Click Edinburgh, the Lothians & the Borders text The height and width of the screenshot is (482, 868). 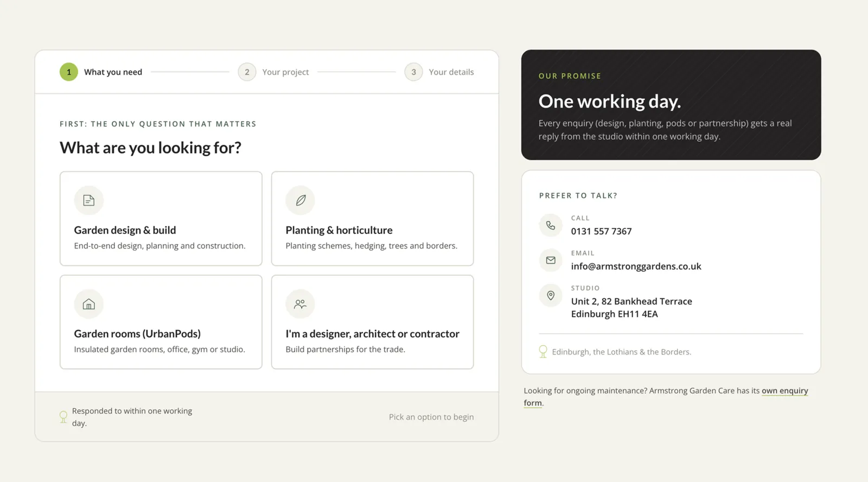click(621, 352)
